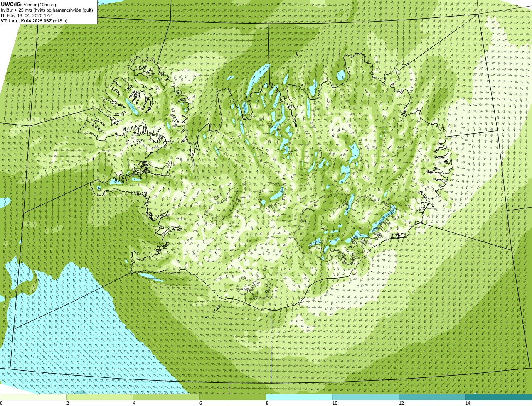Click the '4' label on the legend scale

pos(134,403)
